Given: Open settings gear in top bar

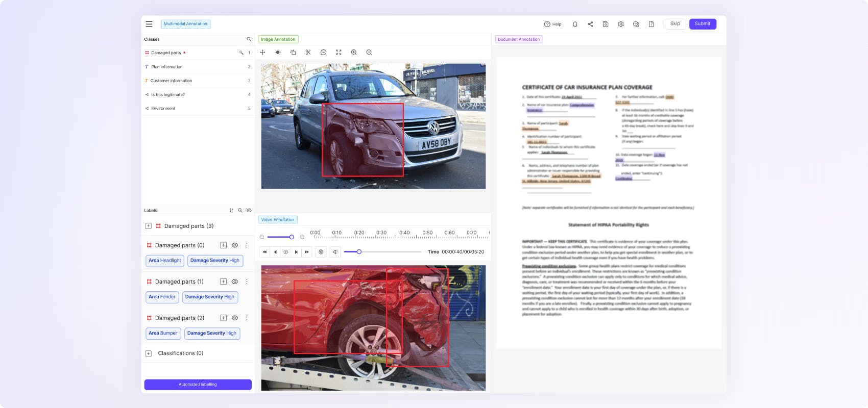Looking at the screenshot, I should pyautogui.click(x=621, y=24).
